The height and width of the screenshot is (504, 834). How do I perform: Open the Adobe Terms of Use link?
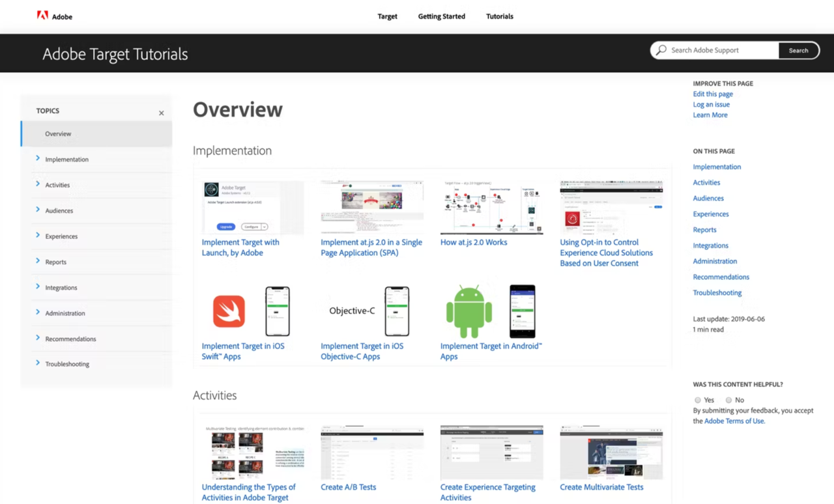tap(734, 421)
